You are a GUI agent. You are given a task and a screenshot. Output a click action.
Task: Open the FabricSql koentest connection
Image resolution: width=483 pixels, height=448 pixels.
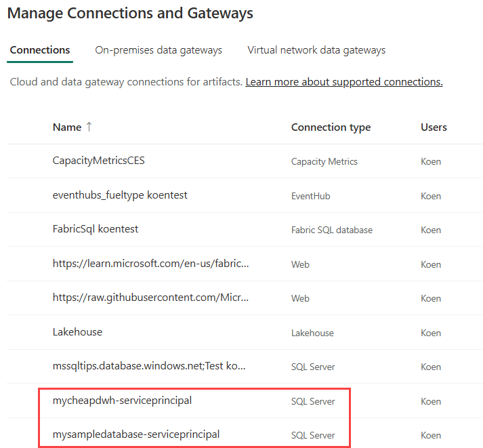96,229
